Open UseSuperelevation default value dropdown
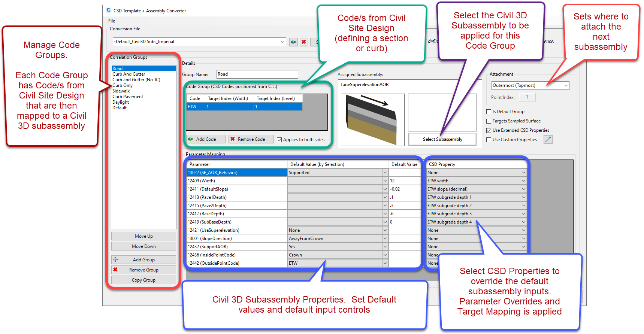This screenshot has height=334, width=644. tap(385, 230)
